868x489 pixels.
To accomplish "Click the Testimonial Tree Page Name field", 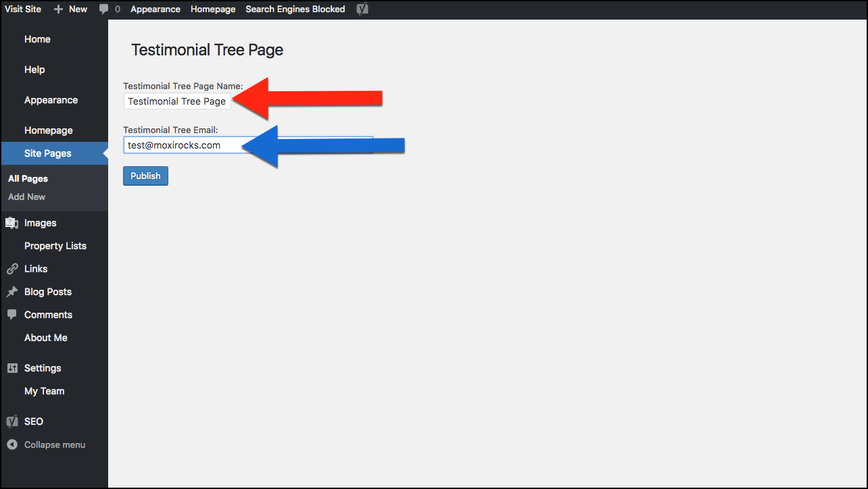I will [x=177, y=101].
